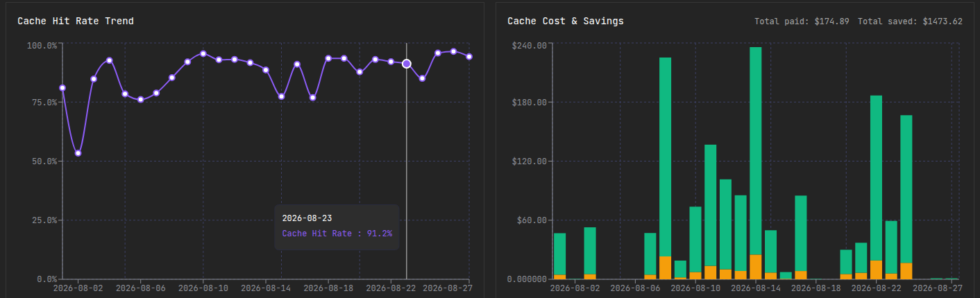Click green savings bar for 2026-08-17
The image size is (980, 298).
click(801, 234)
